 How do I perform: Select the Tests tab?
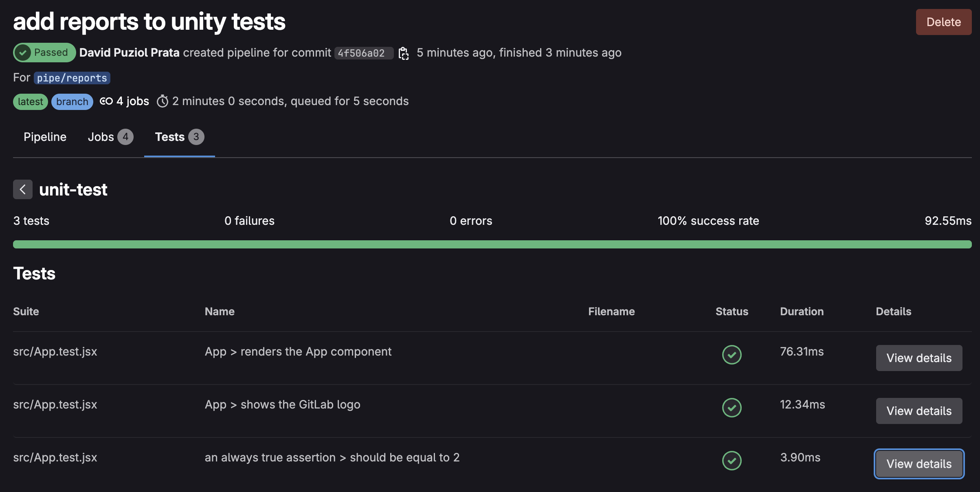tap(179, 137)
